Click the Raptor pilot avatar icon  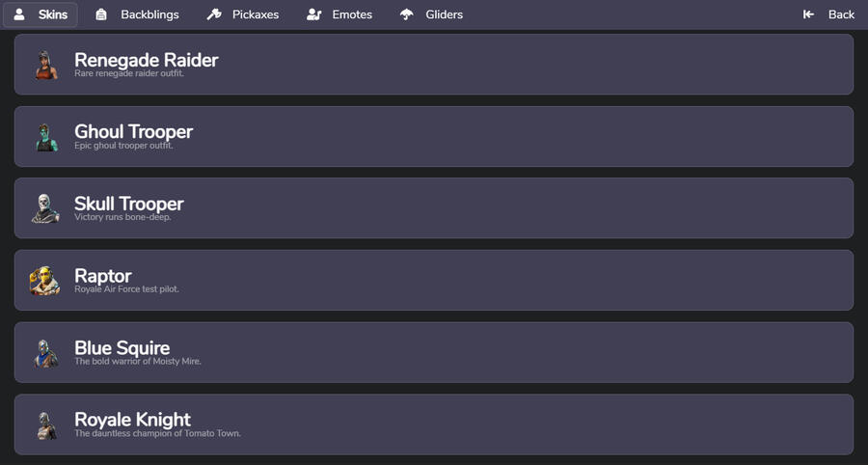click(x=45, y=281)
